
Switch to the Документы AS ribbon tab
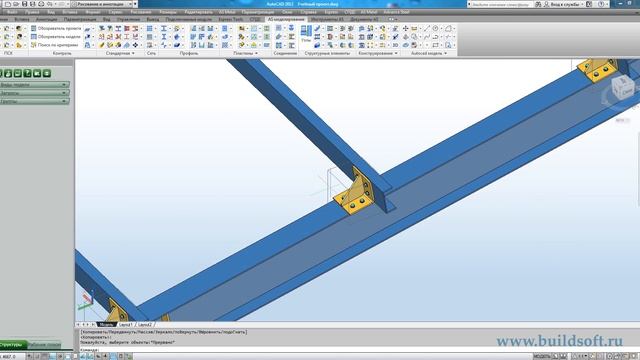coord(364,19)
